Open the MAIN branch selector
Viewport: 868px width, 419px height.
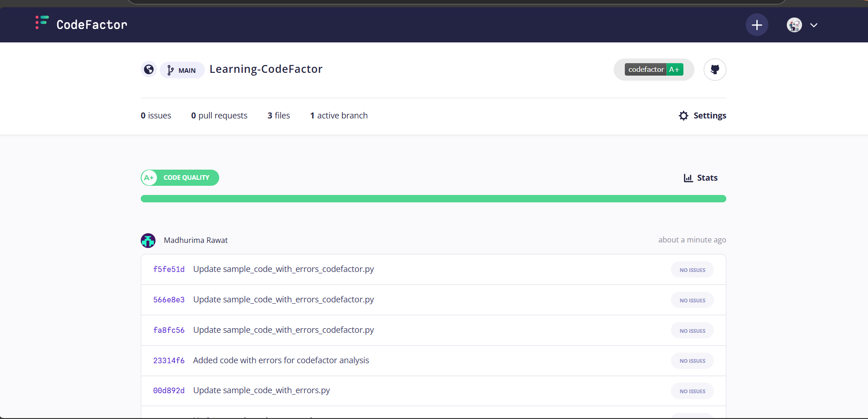tap(182, 70)
